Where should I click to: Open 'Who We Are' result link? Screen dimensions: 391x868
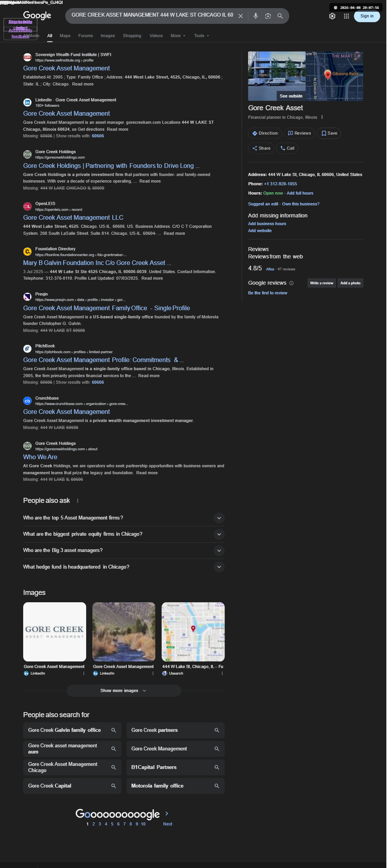pos(40,457)
